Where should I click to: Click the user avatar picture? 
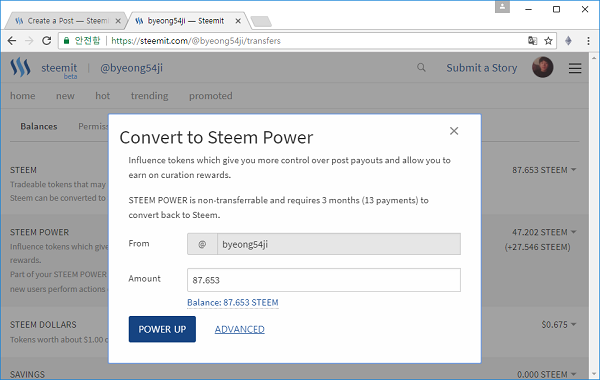pos(542,67)
